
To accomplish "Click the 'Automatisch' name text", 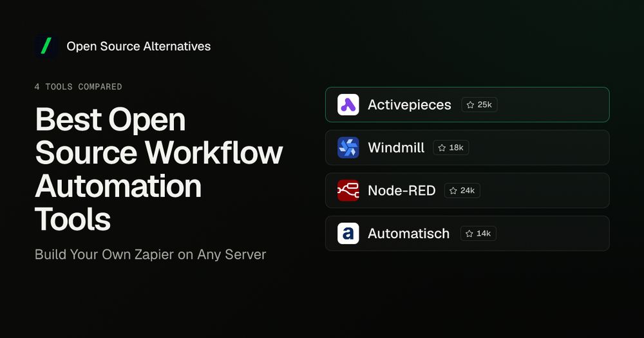I will [409, 233].
